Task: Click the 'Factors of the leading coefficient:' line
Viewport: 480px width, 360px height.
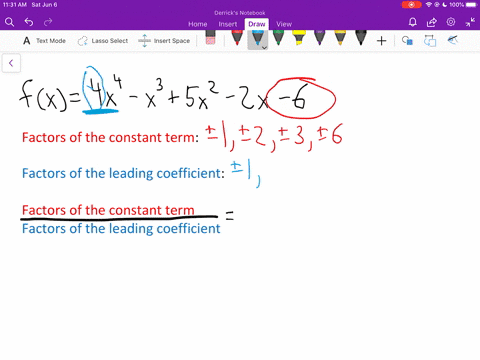Action: click(123, 173)
